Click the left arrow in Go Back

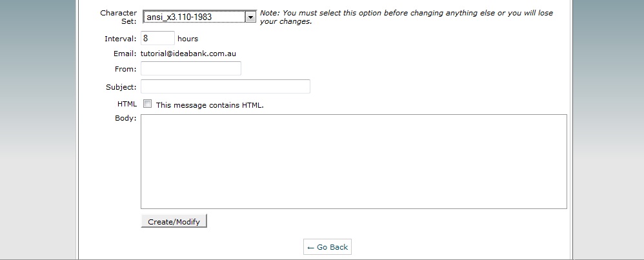point(310,247)
